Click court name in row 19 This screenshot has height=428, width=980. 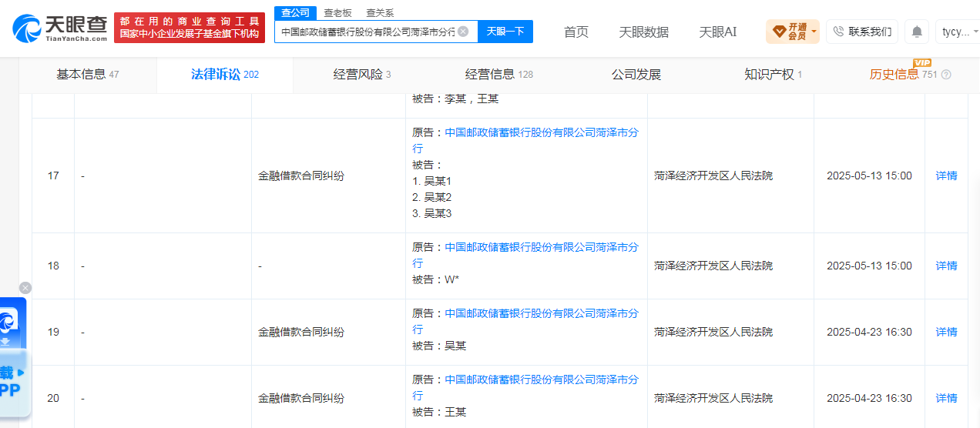(x=713, y=332)
